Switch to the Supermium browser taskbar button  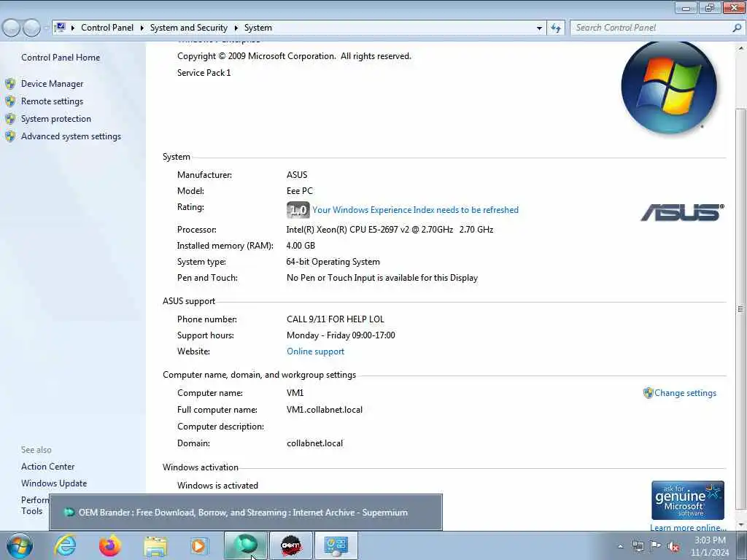(x=246, y=545)
